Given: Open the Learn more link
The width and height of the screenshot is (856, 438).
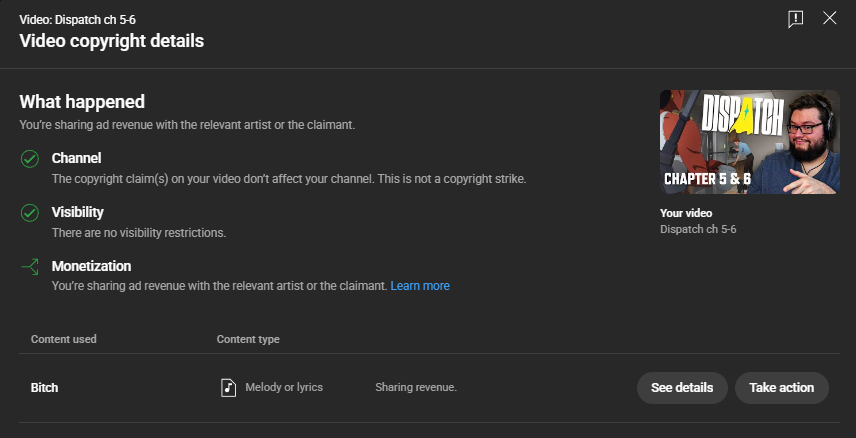Looking at the screenshot, I should tap(420, 286).
